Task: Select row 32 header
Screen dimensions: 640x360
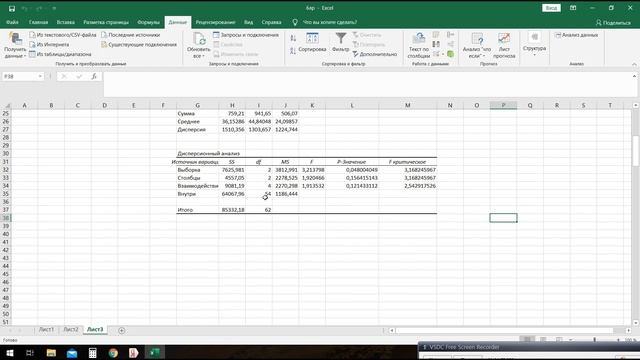Action: click(6, 170)
